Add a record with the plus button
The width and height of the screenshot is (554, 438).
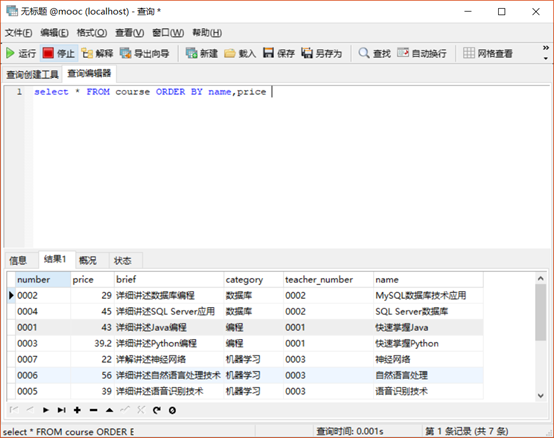(x=77, y=410)
